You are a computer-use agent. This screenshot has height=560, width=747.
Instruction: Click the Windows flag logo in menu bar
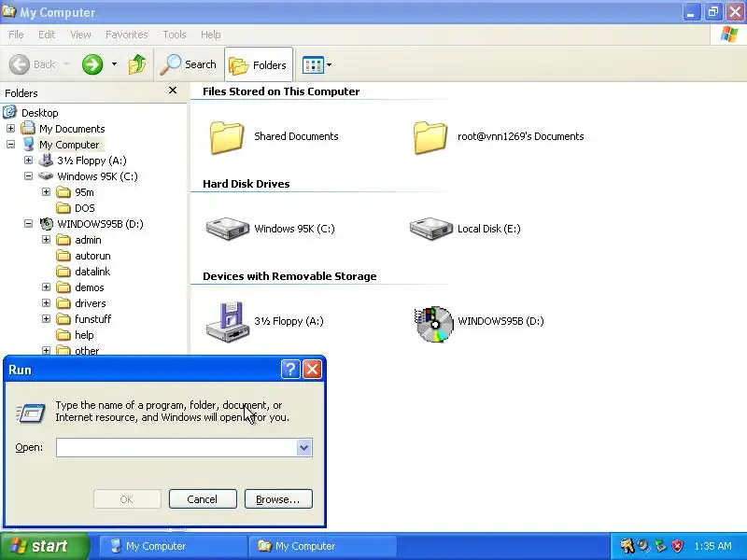click(x=729, y=35)
